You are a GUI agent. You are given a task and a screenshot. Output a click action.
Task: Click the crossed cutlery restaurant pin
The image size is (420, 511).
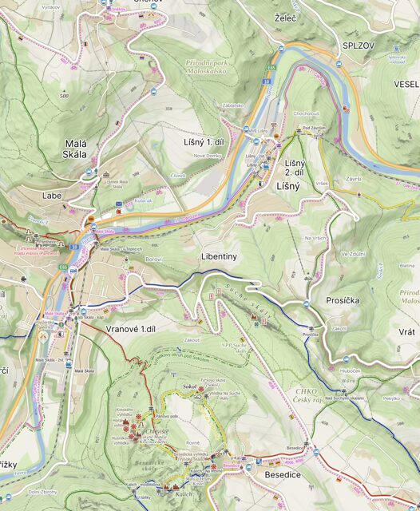click(x=42, y=336)
